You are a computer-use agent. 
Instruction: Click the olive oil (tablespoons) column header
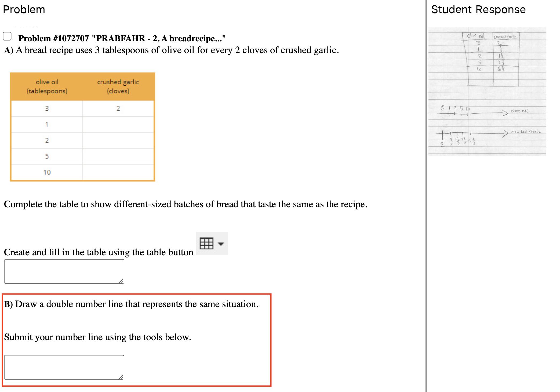tap(47, 86)
